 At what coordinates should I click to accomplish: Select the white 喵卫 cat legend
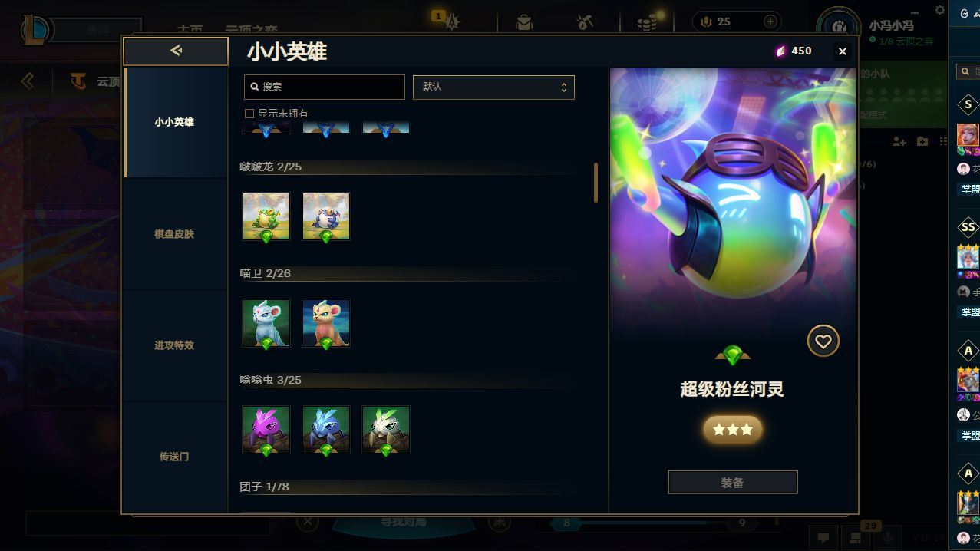point(266,323)
